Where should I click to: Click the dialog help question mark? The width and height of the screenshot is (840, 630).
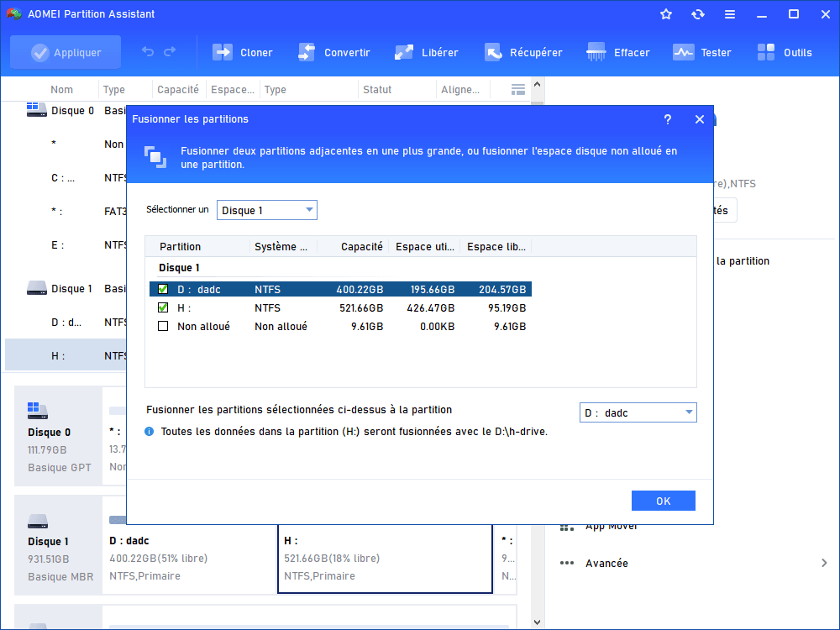668,119
